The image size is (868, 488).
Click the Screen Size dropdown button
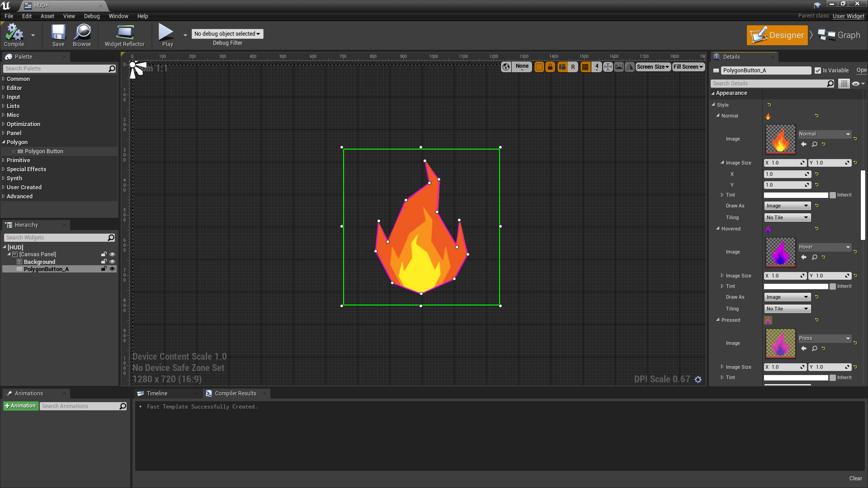coord(652,66)
